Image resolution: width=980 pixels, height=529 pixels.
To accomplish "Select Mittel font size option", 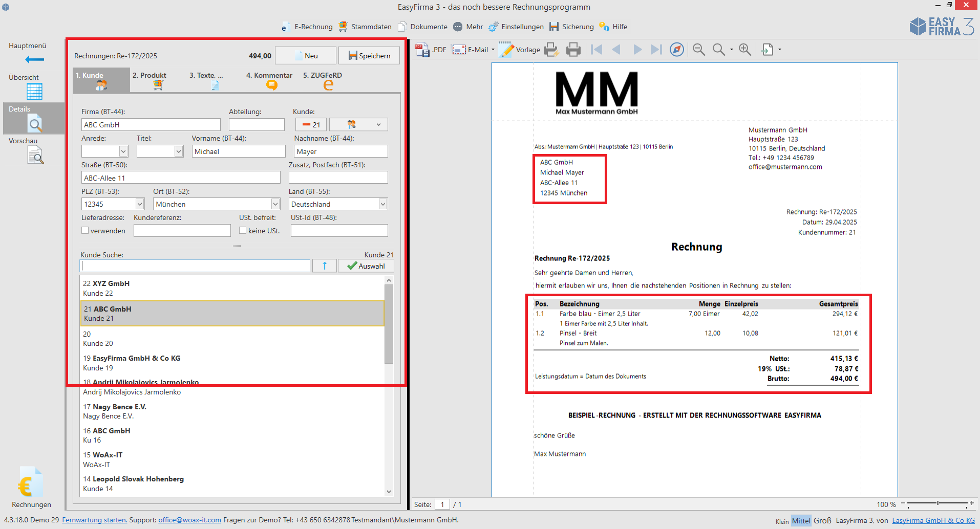I will 801,521.
